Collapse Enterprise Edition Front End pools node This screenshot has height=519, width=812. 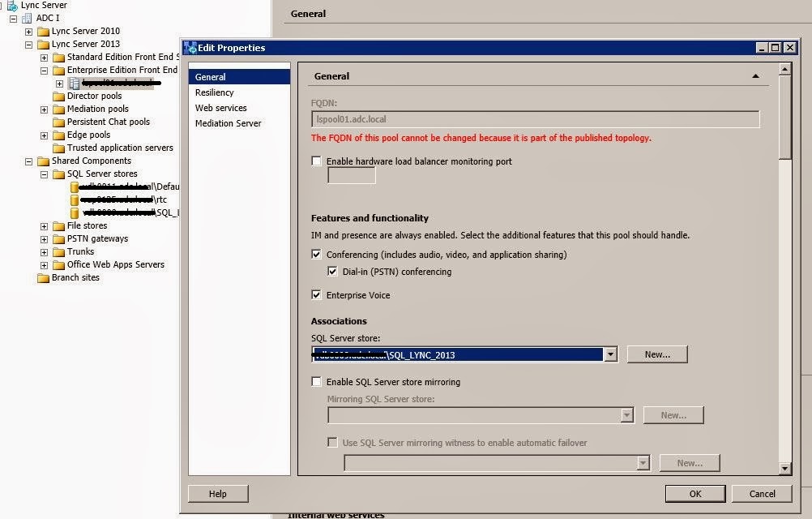coord(44,71)
